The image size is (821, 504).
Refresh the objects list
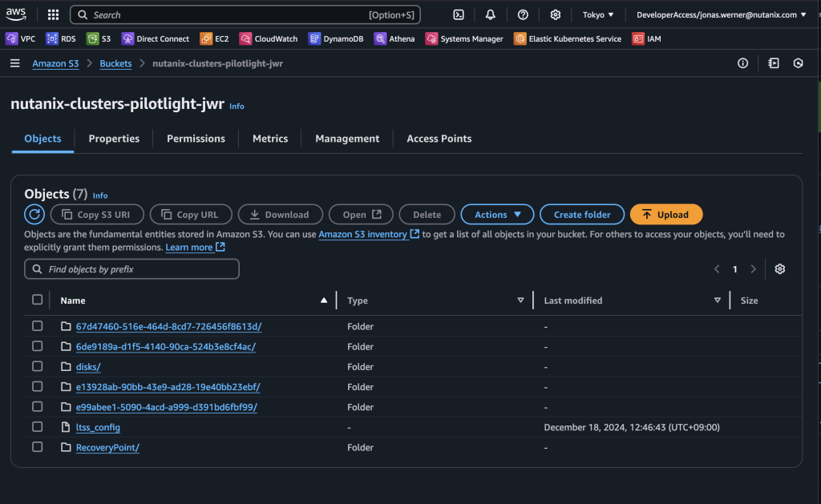pos(34,215)
